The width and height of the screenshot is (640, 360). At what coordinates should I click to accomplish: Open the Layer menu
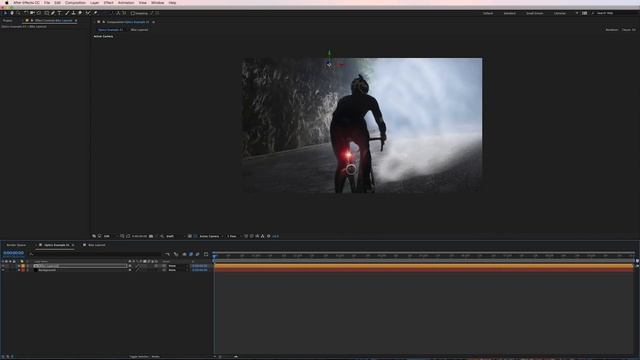tap(94, 2)
